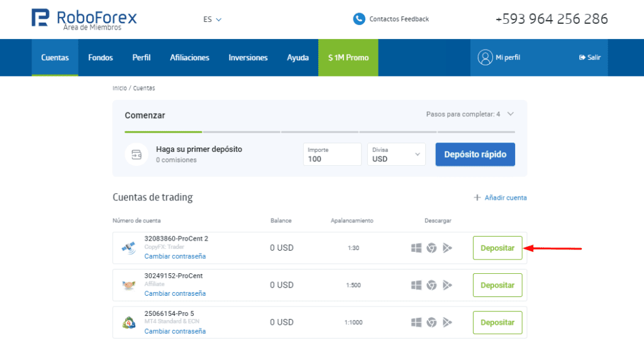644x358 pixels.
Task: Click the CopyFX satellite icon of 32083860-ProCent 2
Action: click(128, 247)
